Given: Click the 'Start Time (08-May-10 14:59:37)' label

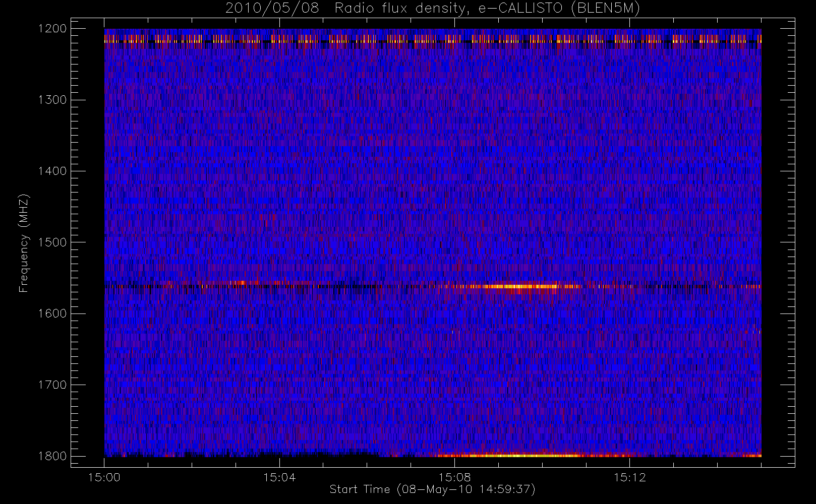Looking at the screenshot, I should tap(432, 489).
